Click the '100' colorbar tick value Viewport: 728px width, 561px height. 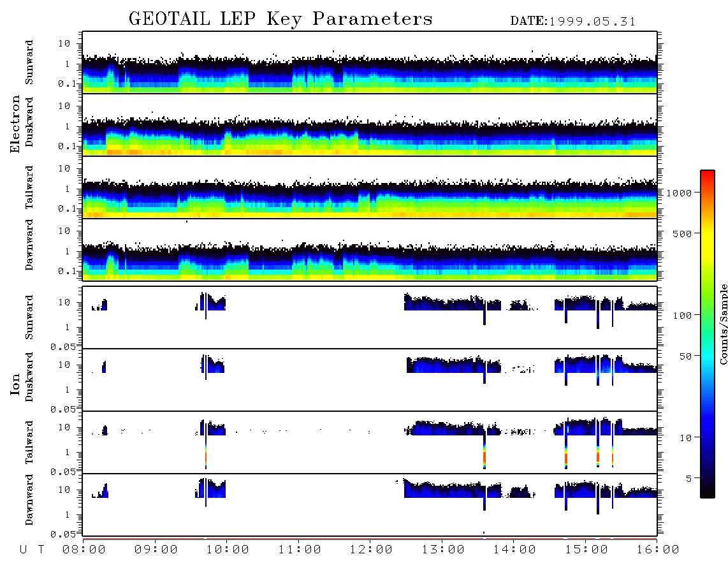(x=682, y=316)
